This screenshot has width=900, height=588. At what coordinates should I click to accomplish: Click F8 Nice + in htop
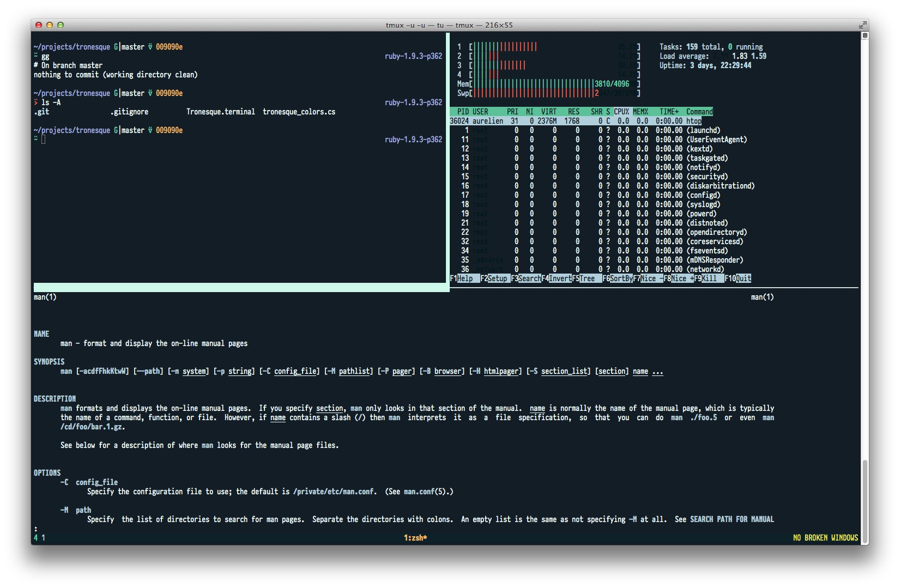[679, 278]
